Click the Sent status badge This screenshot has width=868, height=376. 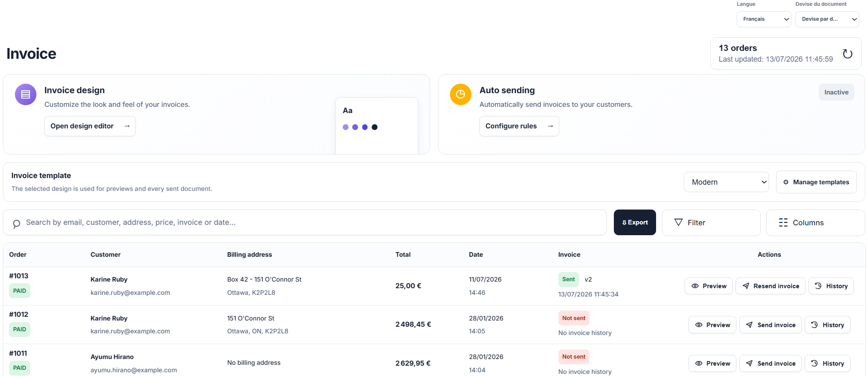(x=568, y=280)
